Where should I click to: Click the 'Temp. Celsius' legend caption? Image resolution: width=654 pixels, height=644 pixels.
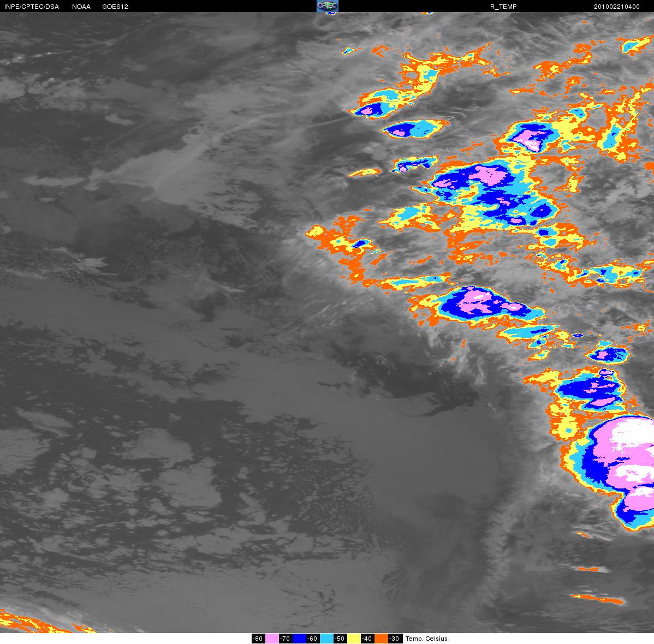pos(426,639)
